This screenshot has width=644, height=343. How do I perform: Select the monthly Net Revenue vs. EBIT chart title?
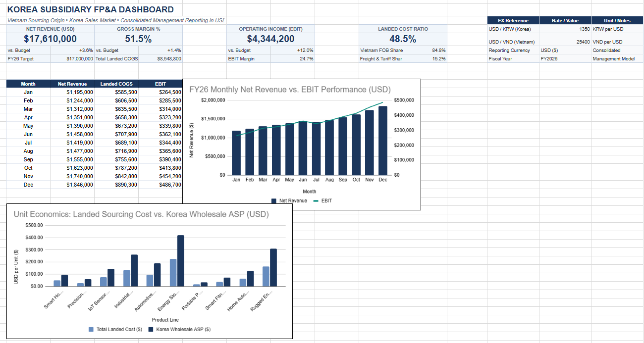tap(290, 90)
